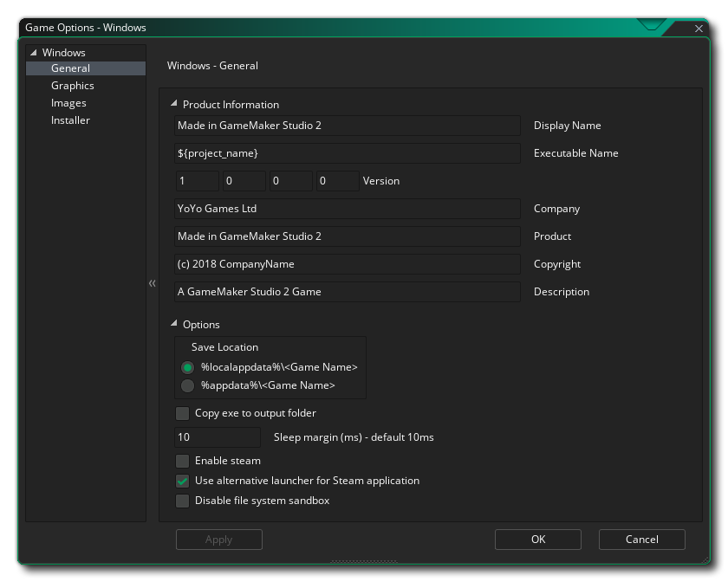
Task: Turn on Disable file system sandbox
Action: 182,500
